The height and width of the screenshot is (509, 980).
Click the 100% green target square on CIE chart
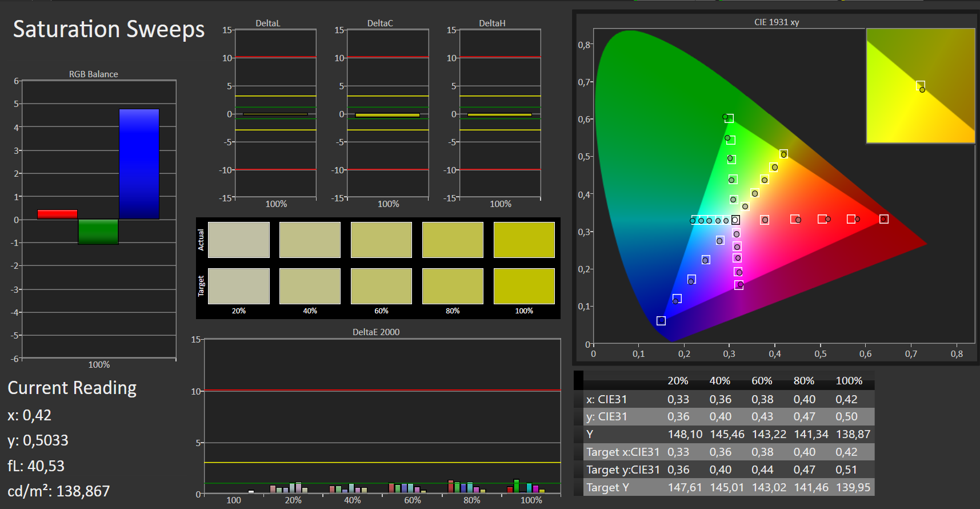729,118
